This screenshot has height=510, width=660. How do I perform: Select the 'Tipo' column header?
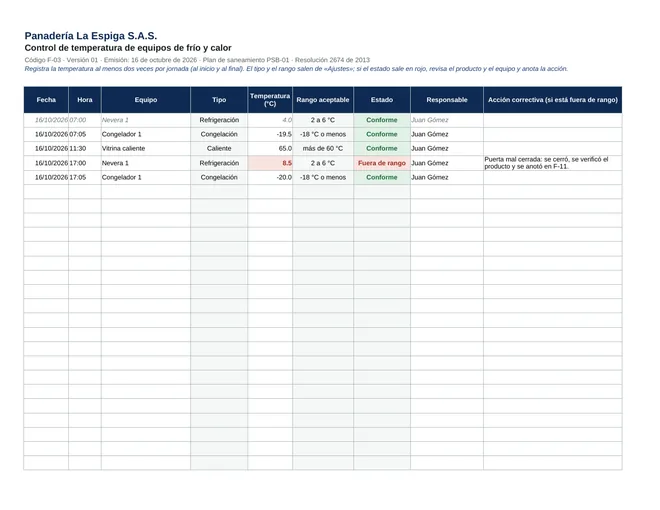(219, 100)
